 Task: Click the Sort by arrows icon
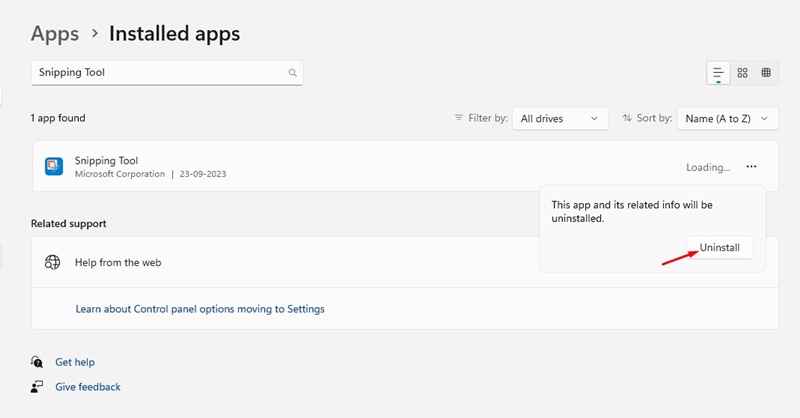627,118
